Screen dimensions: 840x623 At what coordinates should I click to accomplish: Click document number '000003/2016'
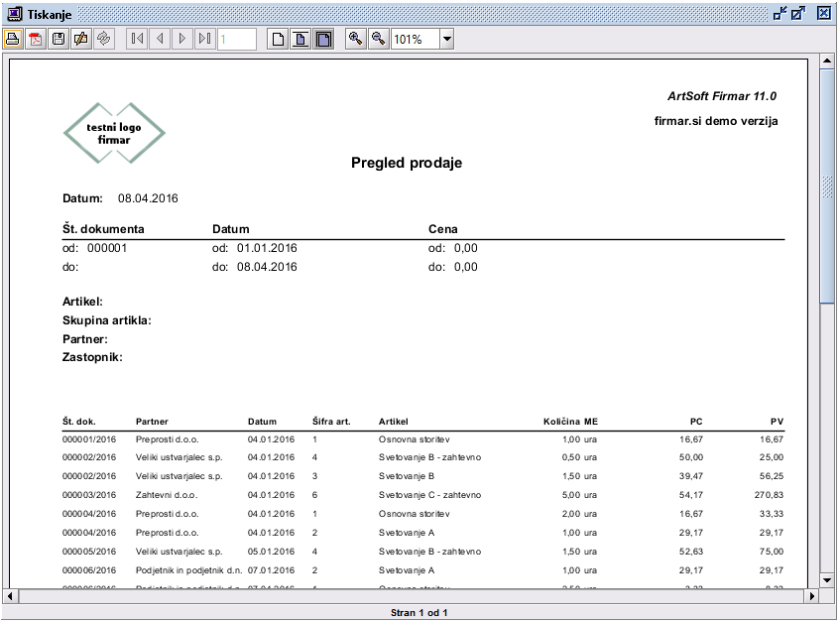[x=89, y=495]
